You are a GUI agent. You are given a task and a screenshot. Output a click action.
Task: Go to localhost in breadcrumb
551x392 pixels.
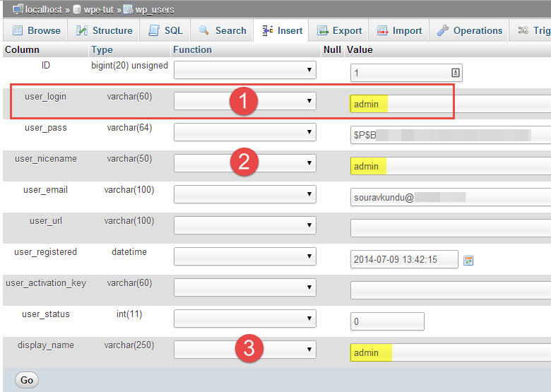[x=44, y=9]
